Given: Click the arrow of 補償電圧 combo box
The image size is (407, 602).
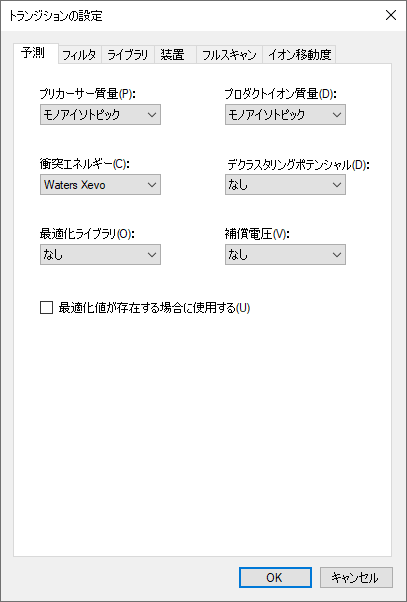Looking at the screenshot, I should pos(337,255).
